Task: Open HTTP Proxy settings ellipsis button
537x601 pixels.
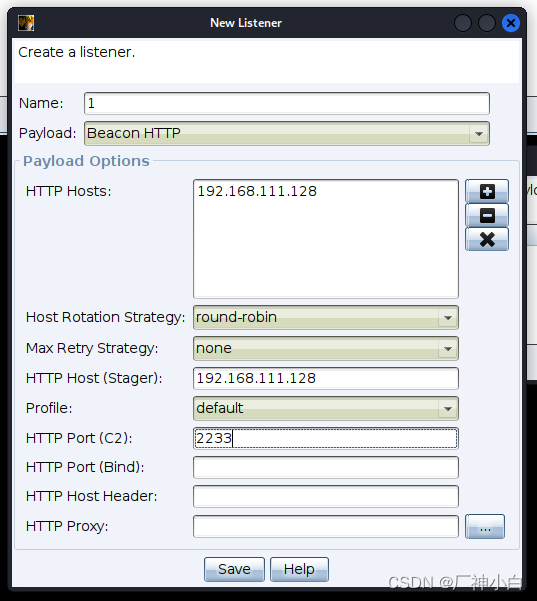Action: (485, 527)
